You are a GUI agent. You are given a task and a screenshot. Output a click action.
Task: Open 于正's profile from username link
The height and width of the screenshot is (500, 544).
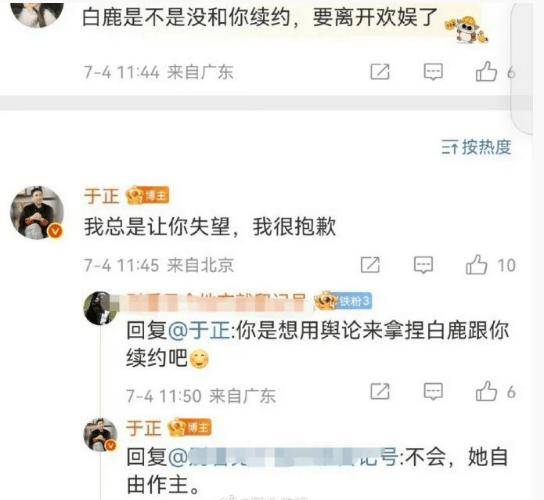101,196
